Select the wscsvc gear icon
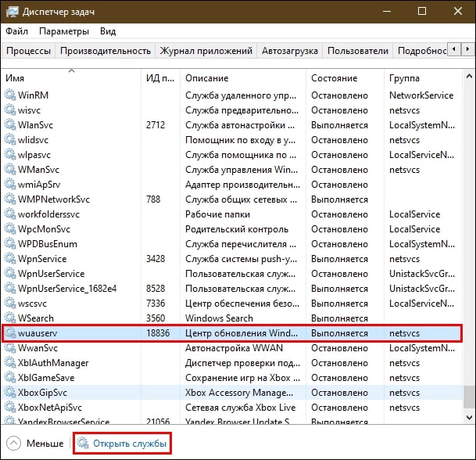 click(10, 304)
